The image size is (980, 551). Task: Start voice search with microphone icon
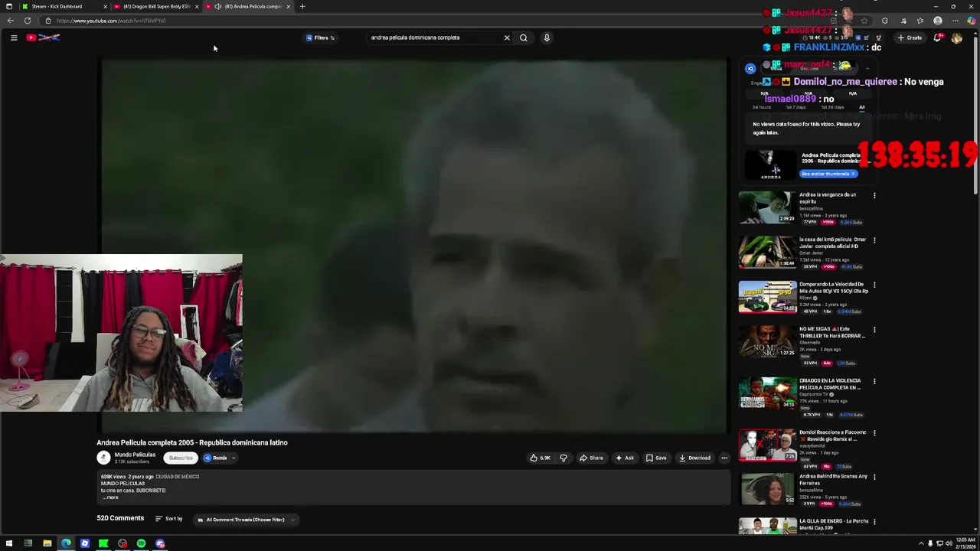[x=547, y=37]
